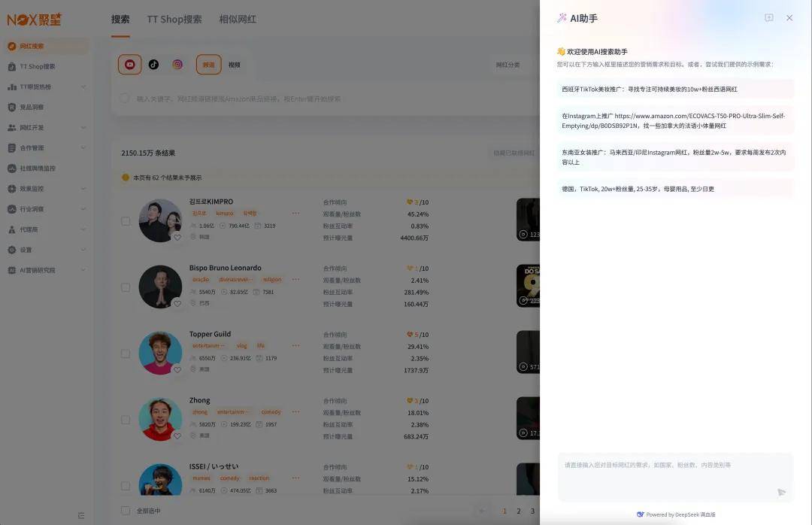This screenshot has width=812, height=525.
Task: Favorite 김프로KIMPRO with the heart icon
Action: (x=177, y=237)
